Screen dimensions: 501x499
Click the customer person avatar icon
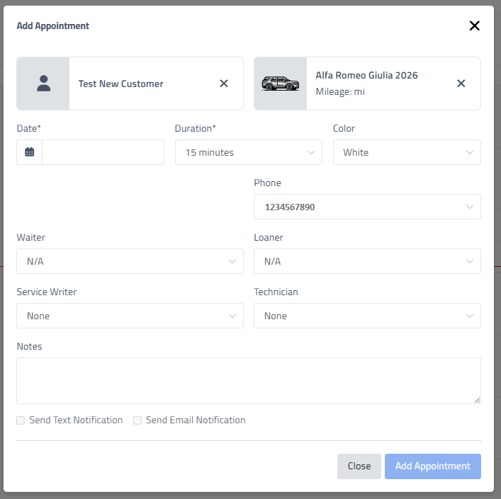coord(43,83)
